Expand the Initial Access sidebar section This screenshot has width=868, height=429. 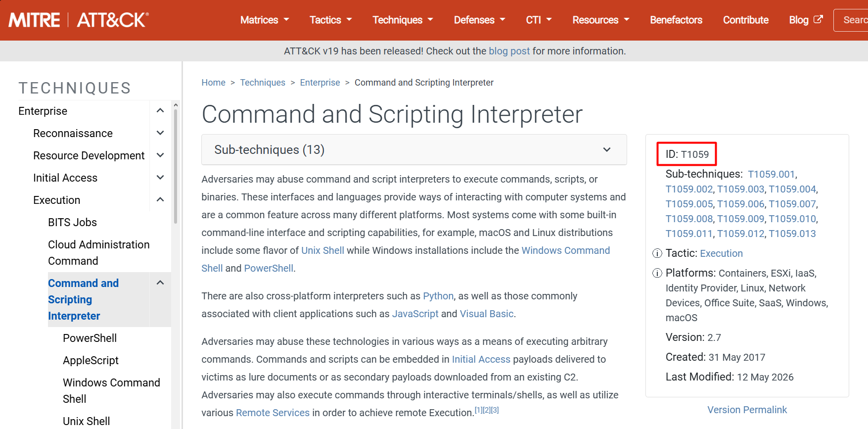pos(160,178)
